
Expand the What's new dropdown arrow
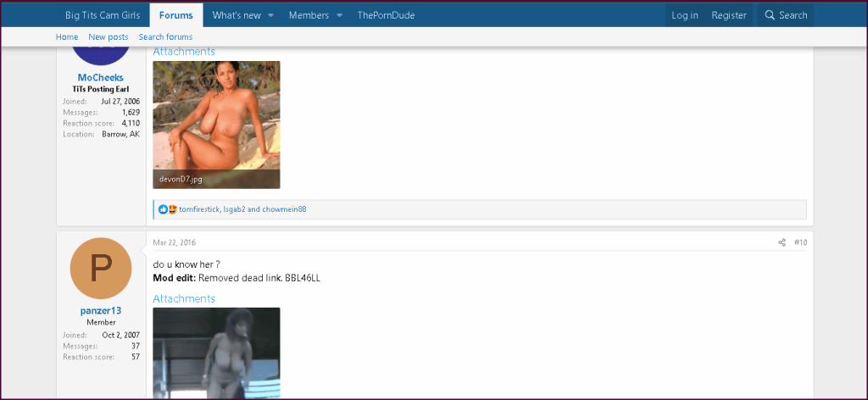pos(271,15)
